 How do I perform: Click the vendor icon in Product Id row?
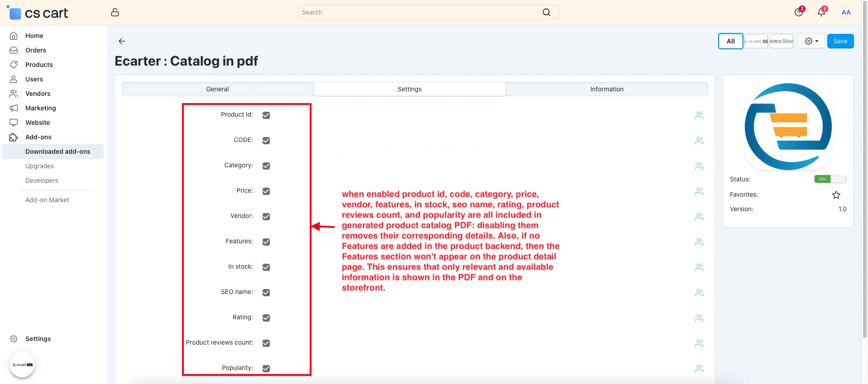tap(699, 115)
